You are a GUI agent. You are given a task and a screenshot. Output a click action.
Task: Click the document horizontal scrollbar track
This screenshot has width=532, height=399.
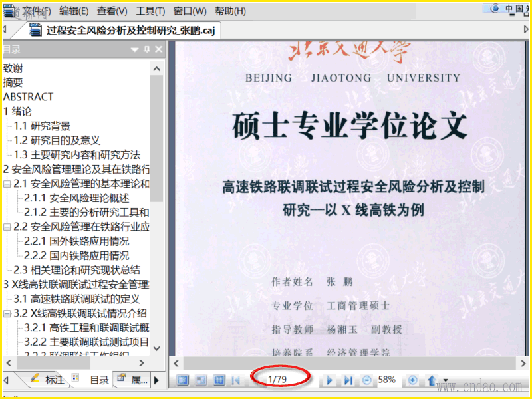[x=350, y=364]
